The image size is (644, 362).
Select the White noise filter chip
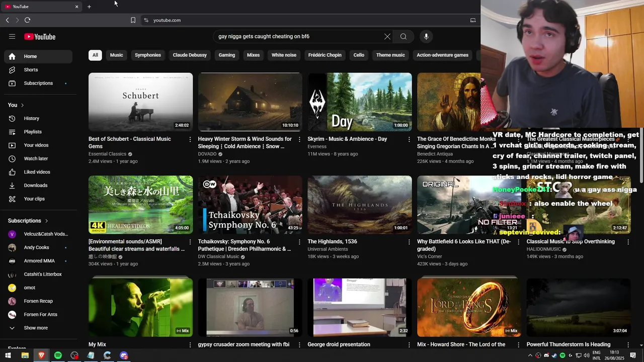[x=284, y=55]
